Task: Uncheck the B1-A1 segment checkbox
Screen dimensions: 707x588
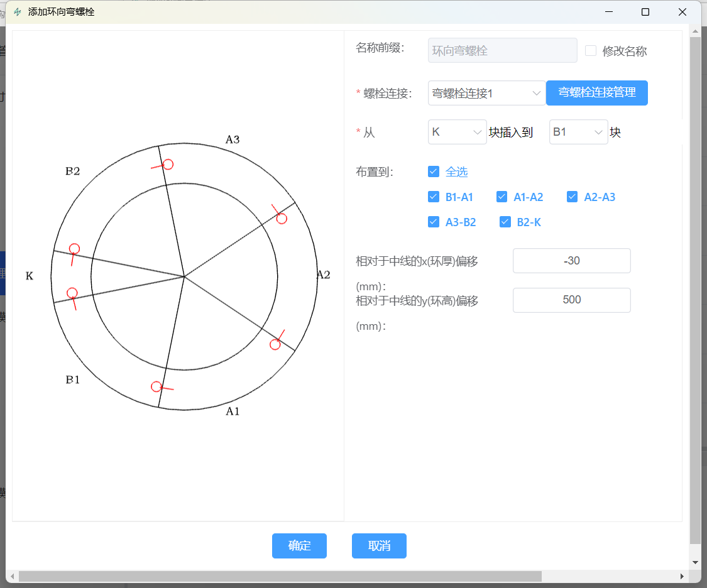Action: (x=434, y=197)
